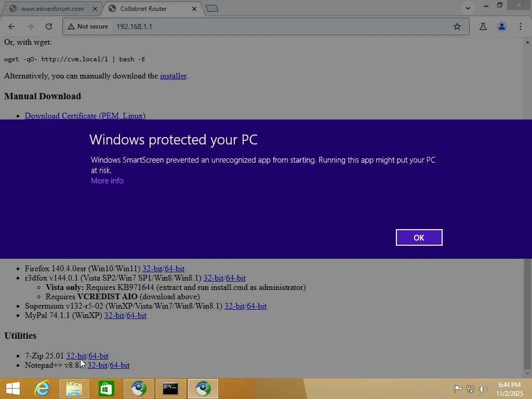Image resolution: width=532 pixels, height=399 pixels.
Task: Expand the tab search dropdown
Action: (468, 8)
